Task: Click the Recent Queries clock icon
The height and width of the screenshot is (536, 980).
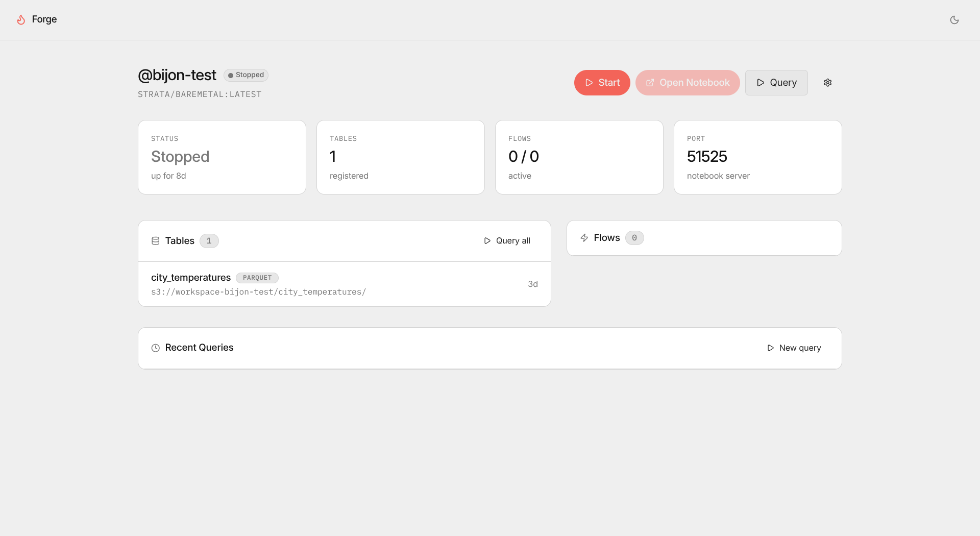Action: [x=156, y=348]
